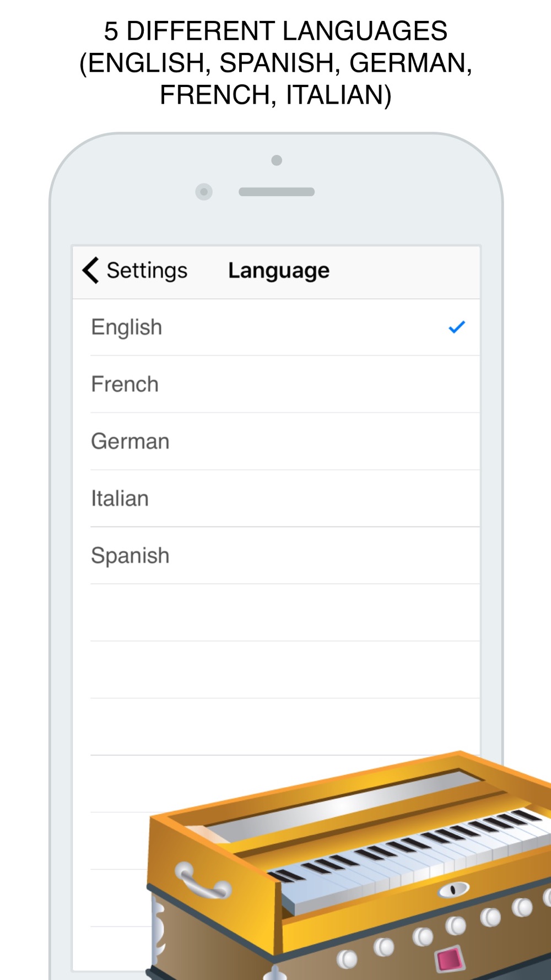Click the blue checkmark next to English
551x980 pixels.
[x=457, y=327]
